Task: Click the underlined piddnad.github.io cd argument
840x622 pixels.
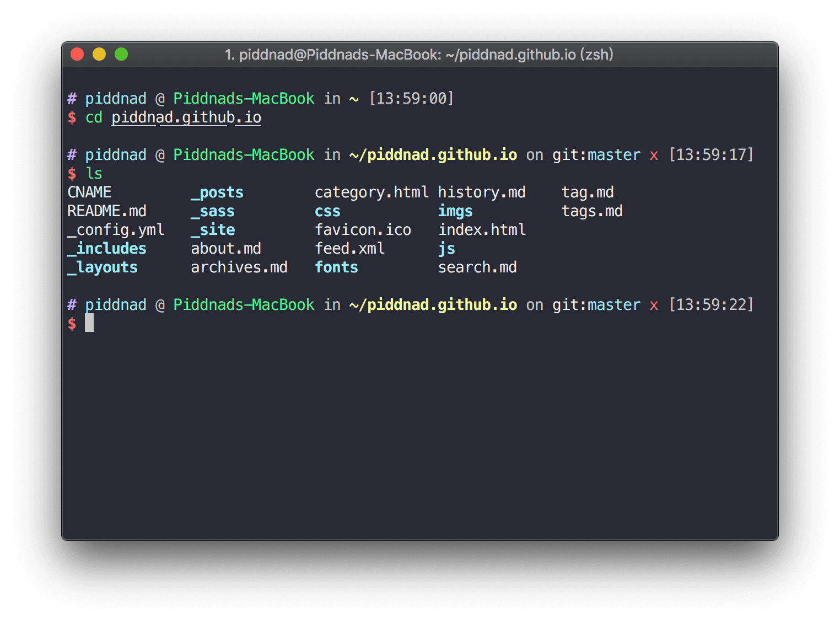Action: point(186,117)
